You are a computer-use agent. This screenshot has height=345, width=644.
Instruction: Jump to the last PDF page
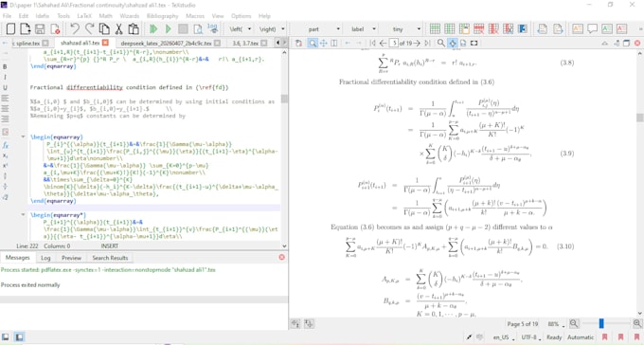[x=427, y=44]
